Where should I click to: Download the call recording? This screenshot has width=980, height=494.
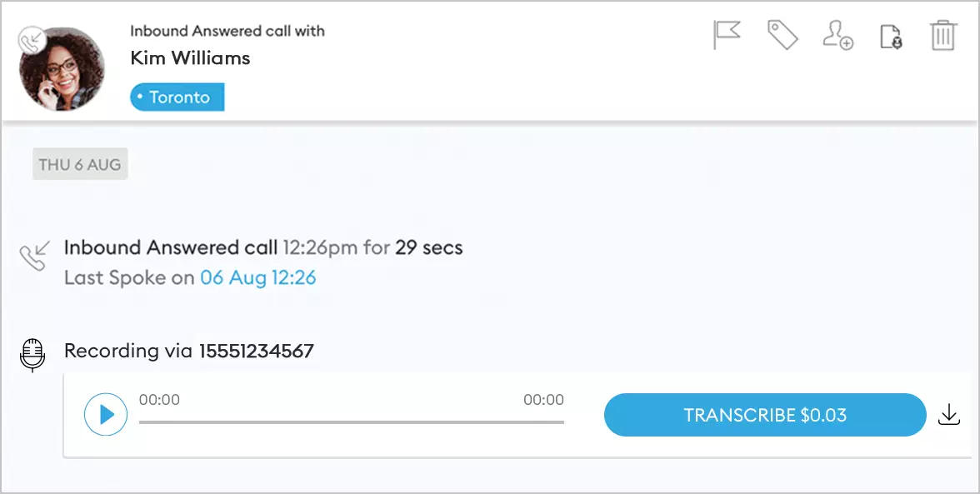click(949, 414)
